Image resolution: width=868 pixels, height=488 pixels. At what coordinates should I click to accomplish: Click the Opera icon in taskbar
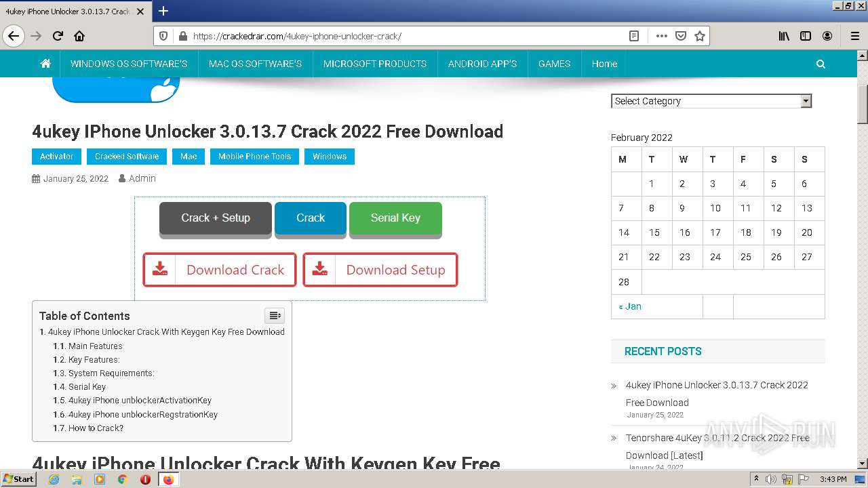tap(145, 479)
